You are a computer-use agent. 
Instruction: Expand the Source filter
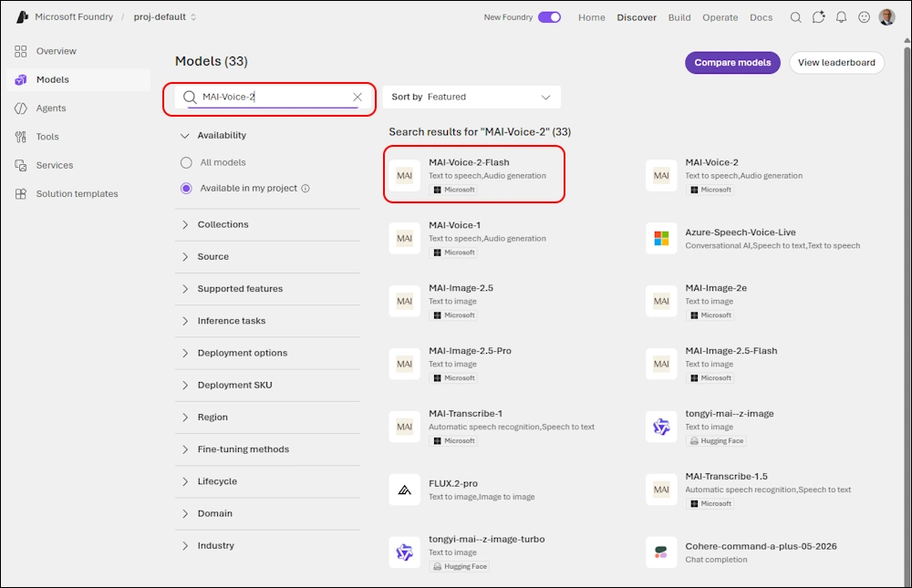(267, 256)
